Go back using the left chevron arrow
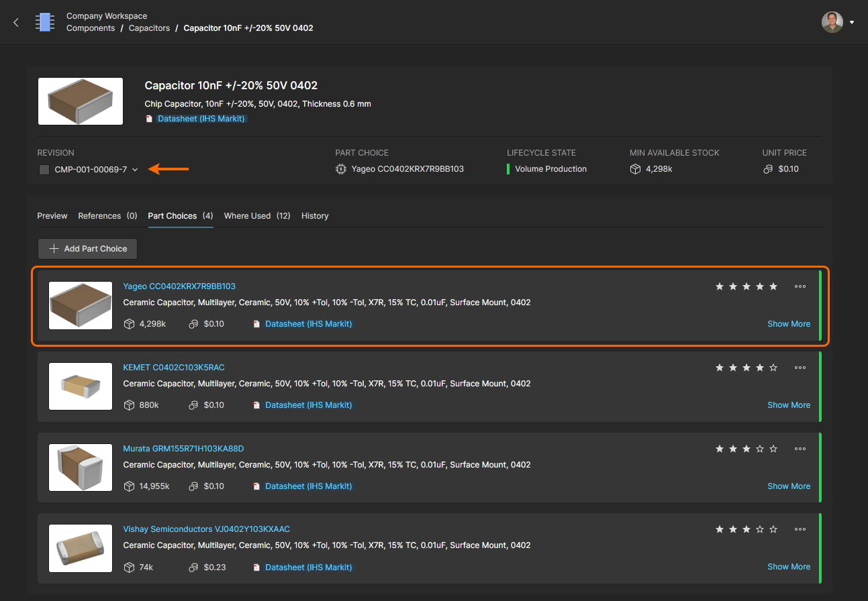The width and height of the screenshot is (868, 601). [x=16, y=22]
